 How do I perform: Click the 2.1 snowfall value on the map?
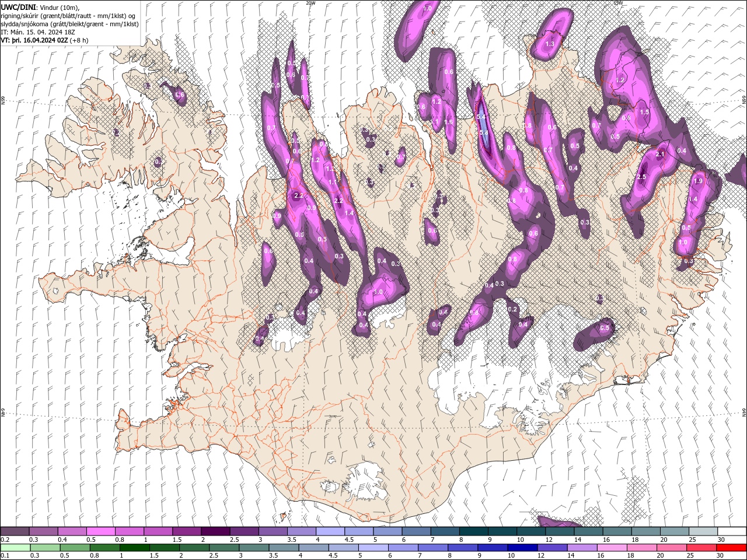click(x=661, y=155)
